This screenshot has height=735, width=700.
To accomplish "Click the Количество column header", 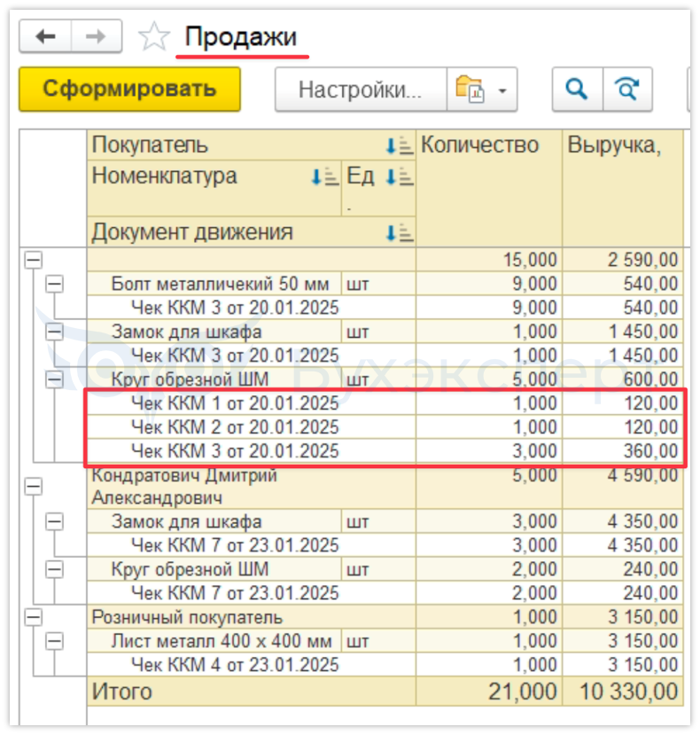I will pos(489,189).
